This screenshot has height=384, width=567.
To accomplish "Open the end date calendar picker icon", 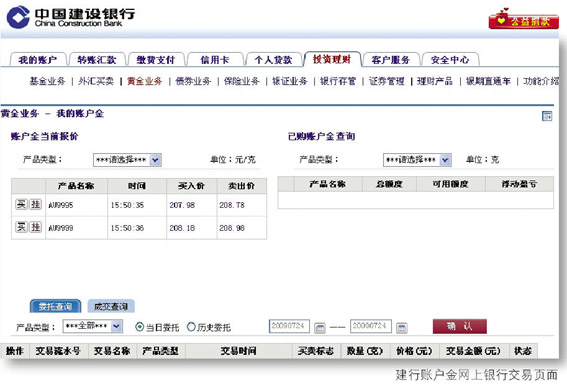I will (401, 328).
